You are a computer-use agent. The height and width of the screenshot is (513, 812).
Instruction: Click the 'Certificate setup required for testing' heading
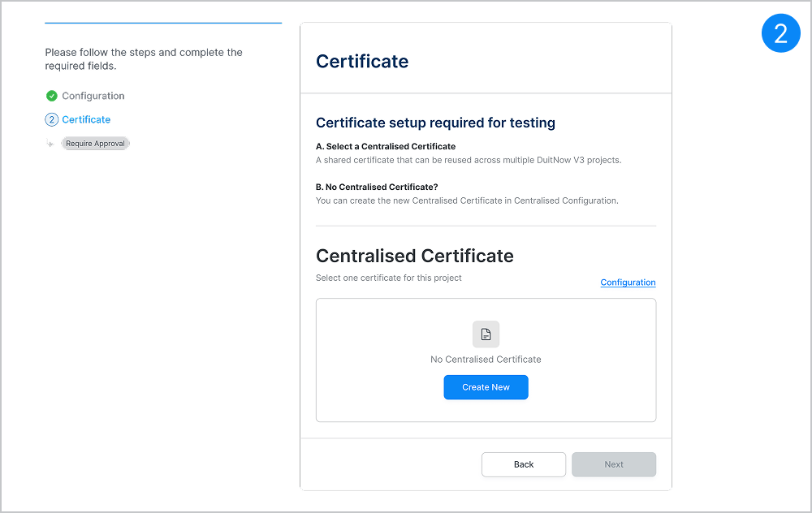click(x=435, y=123)
